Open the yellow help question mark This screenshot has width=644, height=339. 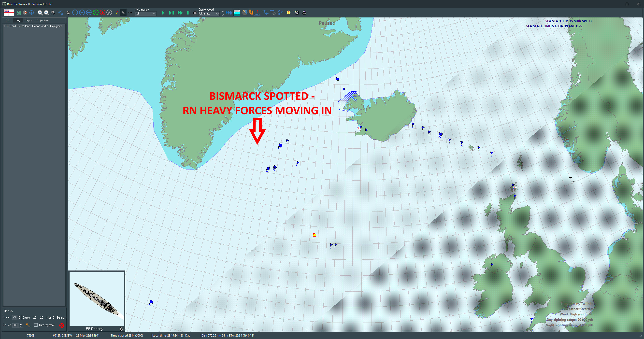288,13
